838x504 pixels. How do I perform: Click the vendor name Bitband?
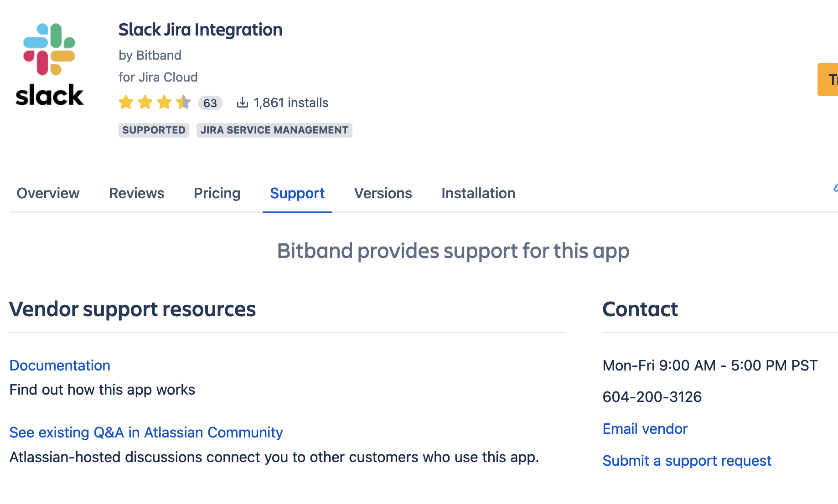point(158,55)
